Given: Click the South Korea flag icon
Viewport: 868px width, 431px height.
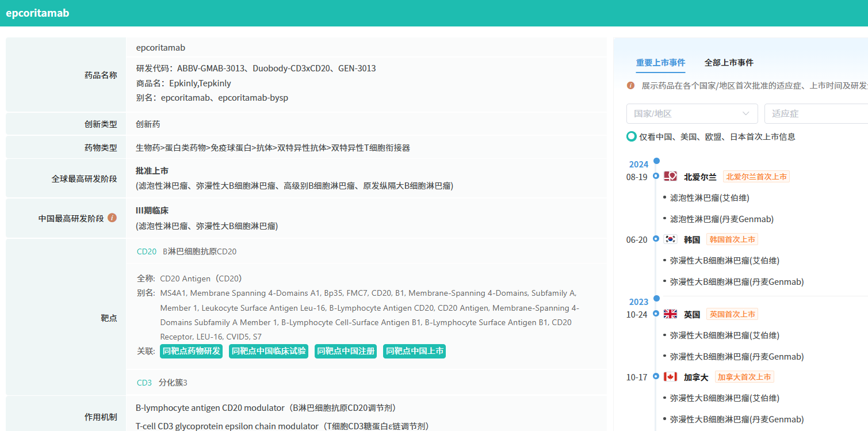Looking at the screenshot, I should click(670, 239).
